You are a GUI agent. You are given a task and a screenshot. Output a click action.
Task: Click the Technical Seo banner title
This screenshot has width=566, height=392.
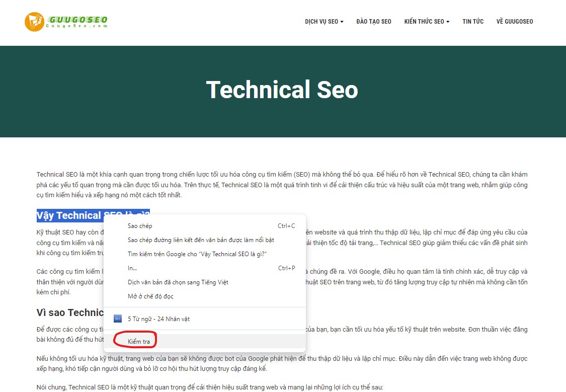(282, 90)
